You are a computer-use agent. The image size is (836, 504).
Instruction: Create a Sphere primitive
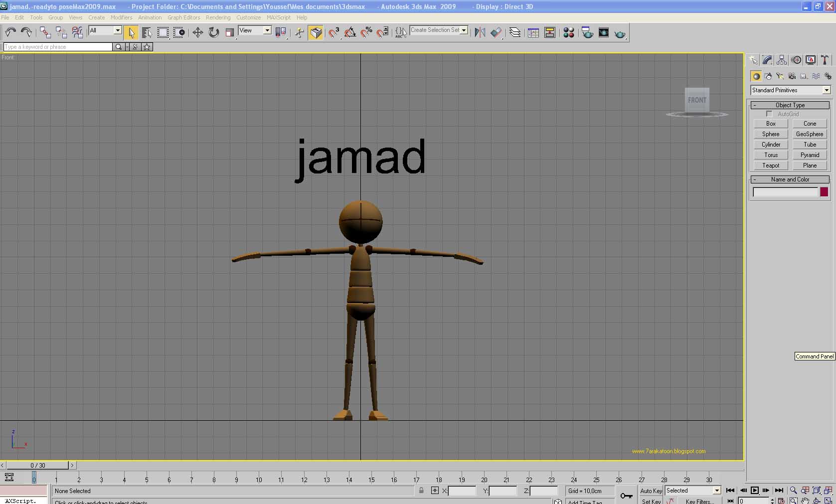pos(771,134)
